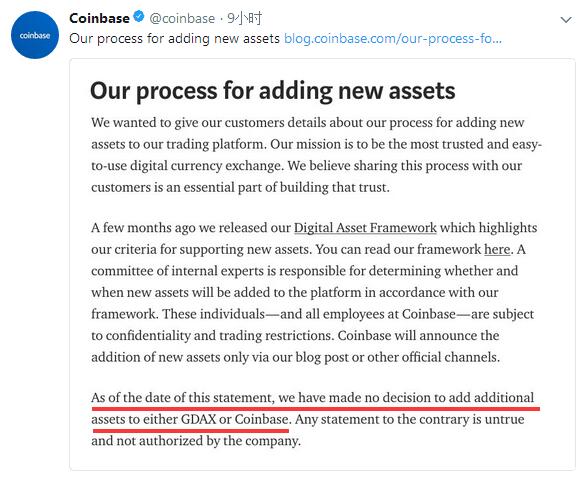Visit the @coinbase handle link
Viewport: 585px width, 478px height.
click(x=182, y=18)
